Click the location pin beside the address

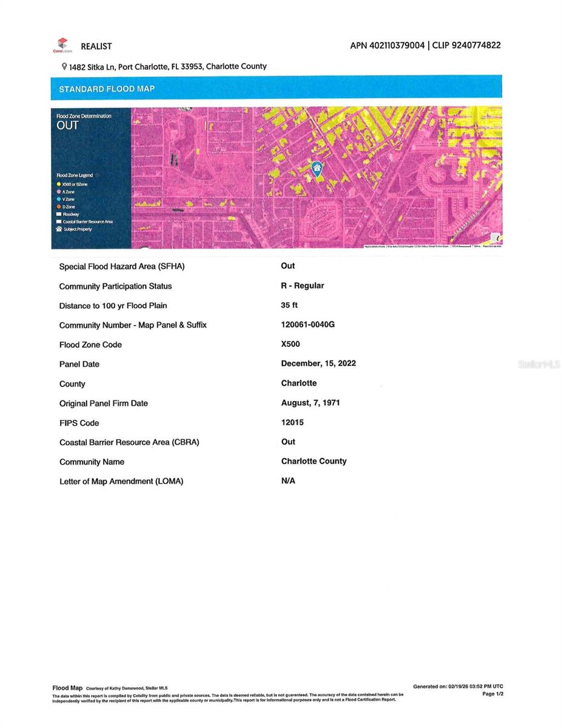pos(64,67)
